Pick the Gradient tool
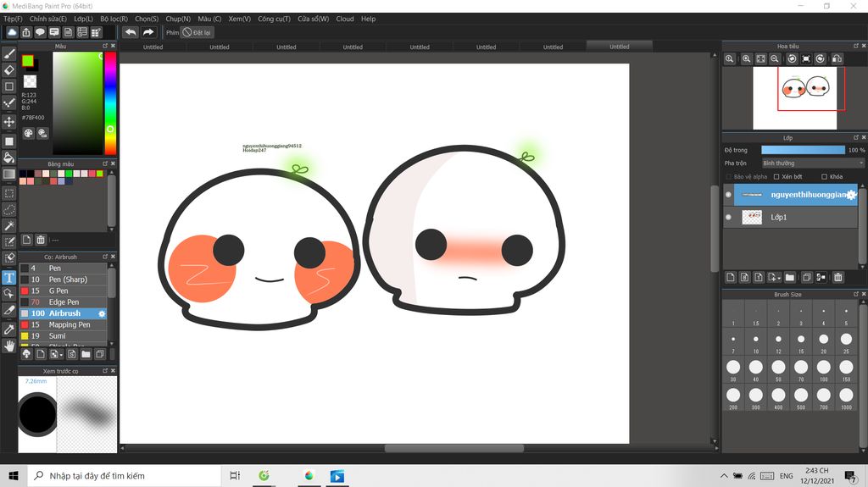 point(8,174)
